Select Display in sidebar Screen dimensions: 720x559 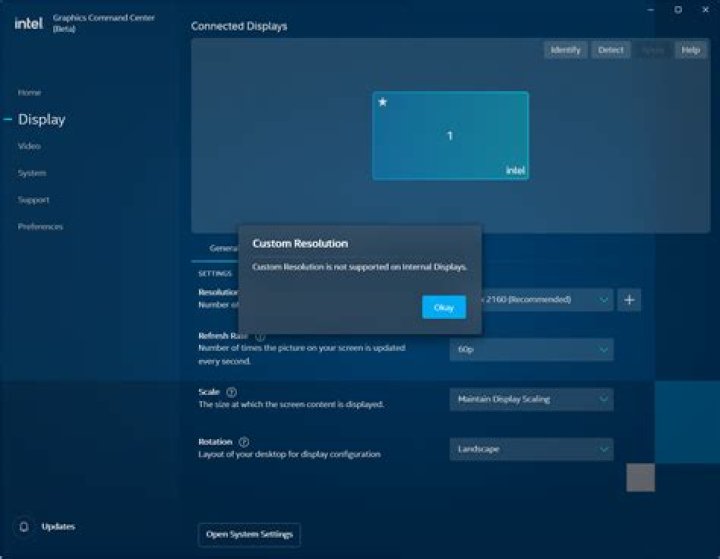[x=41, y=119]
